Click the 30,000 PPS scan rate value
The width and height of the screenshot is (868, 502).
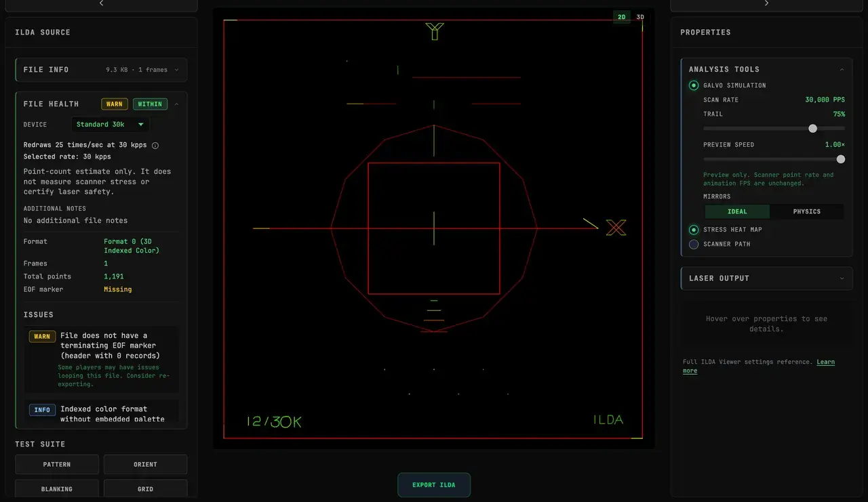point(825,100)
